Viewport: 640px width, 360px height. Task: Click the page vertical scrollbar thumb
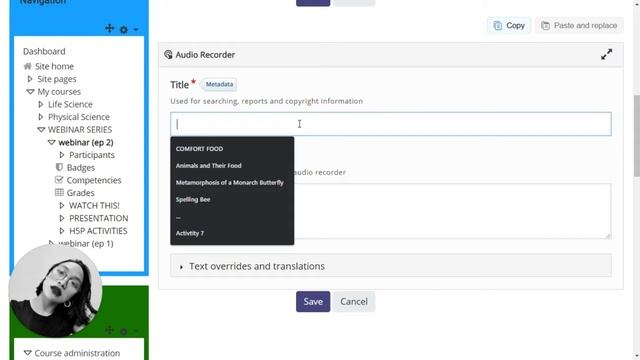636,136
